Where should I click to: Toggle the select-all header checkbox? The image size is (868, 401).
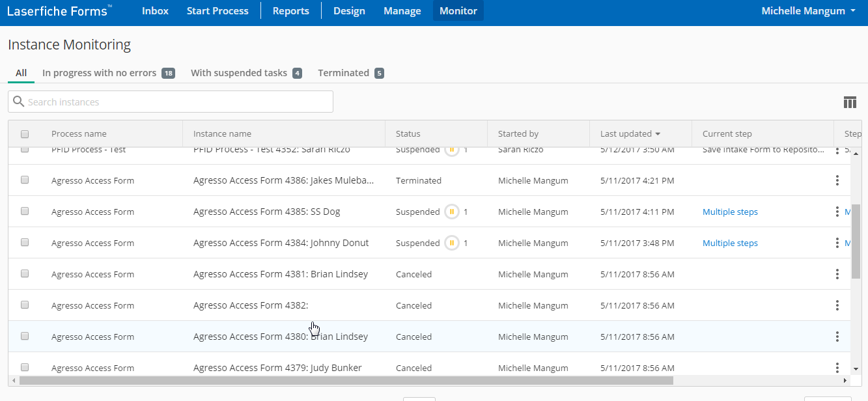pyautogui.click(x=25, y=134)
